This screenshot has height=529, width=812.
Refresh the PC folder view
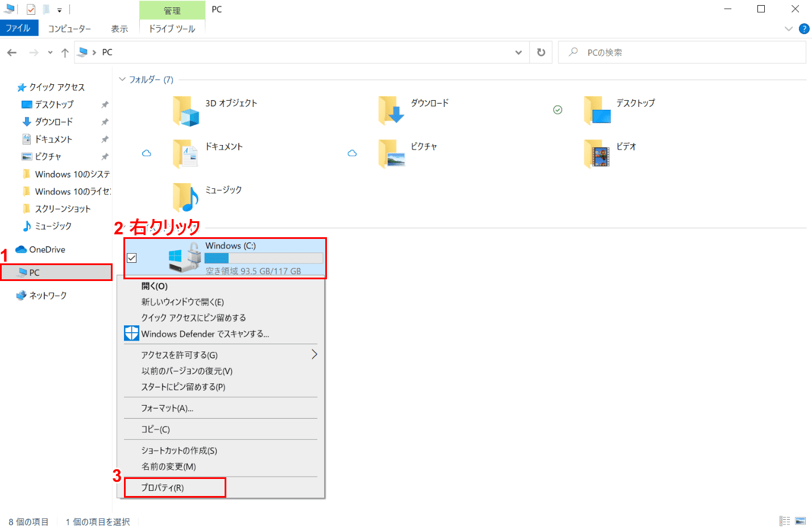pos(541,52)
